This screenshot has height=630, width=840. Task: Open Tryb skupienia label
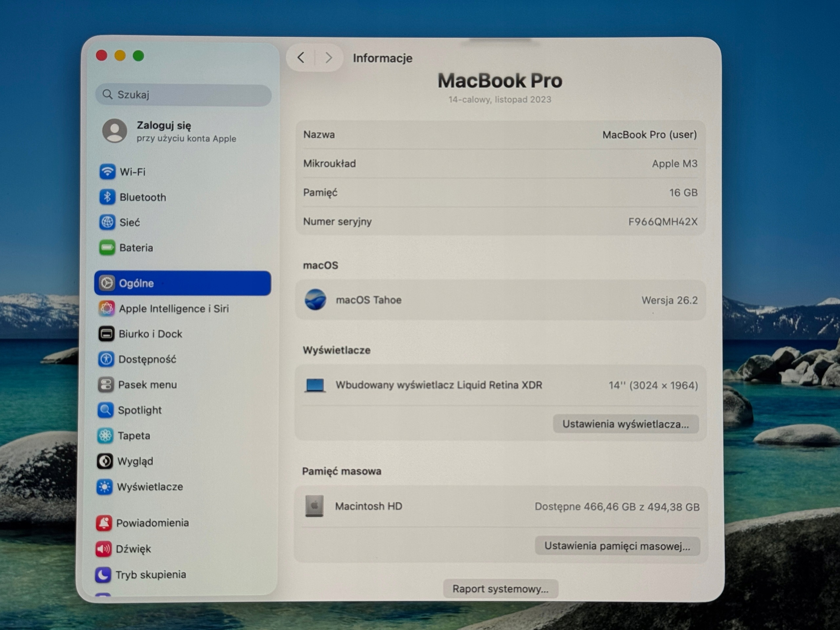click(151, 575)
